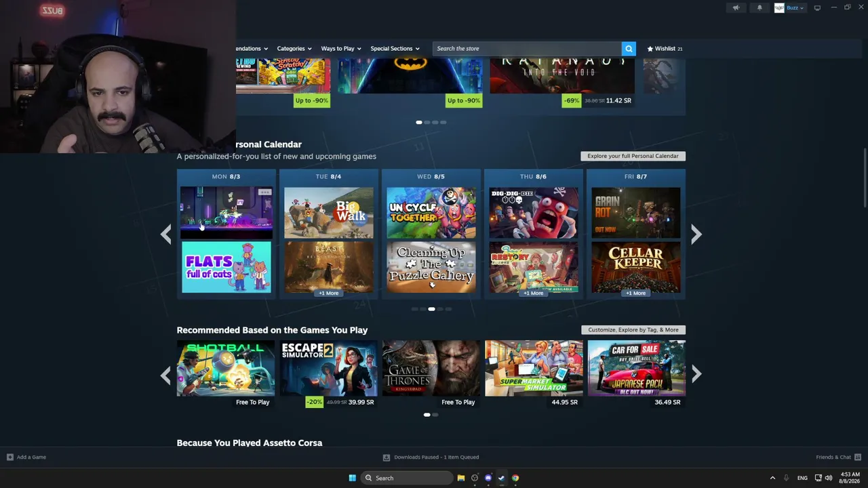The height and width of the screenshot is (488, 868).
Task: Click the +1 More link under TUE 8/4
Action: point(328,293)
